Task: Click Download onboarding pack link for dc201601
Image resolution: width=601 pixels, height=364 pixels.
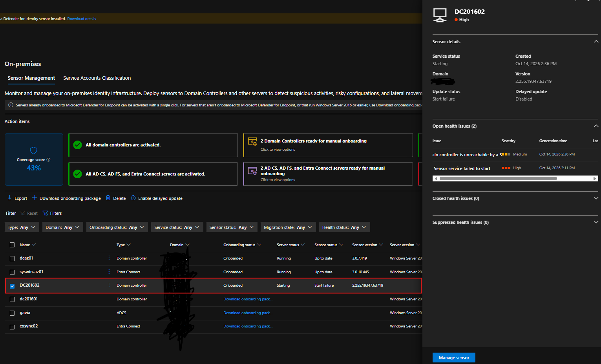Action: pyautogui.click(x=248, y=299)
